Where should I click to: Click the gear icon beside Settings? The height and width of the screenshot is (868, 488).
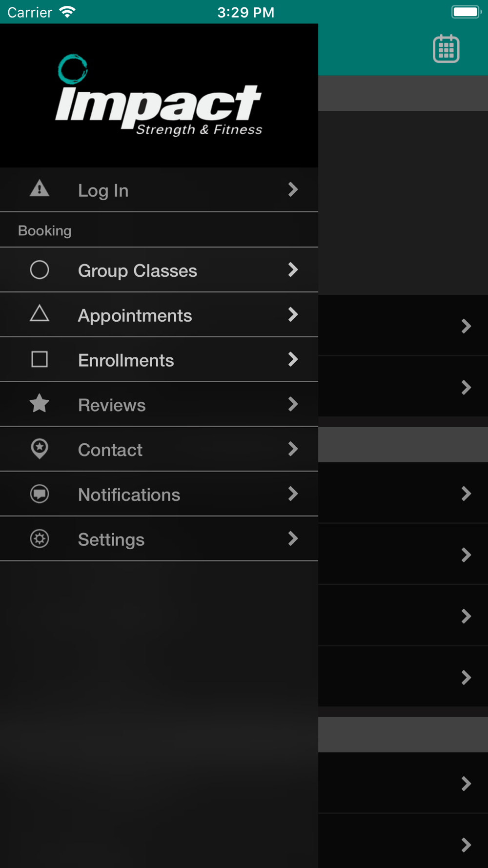[x=40, y=538]
